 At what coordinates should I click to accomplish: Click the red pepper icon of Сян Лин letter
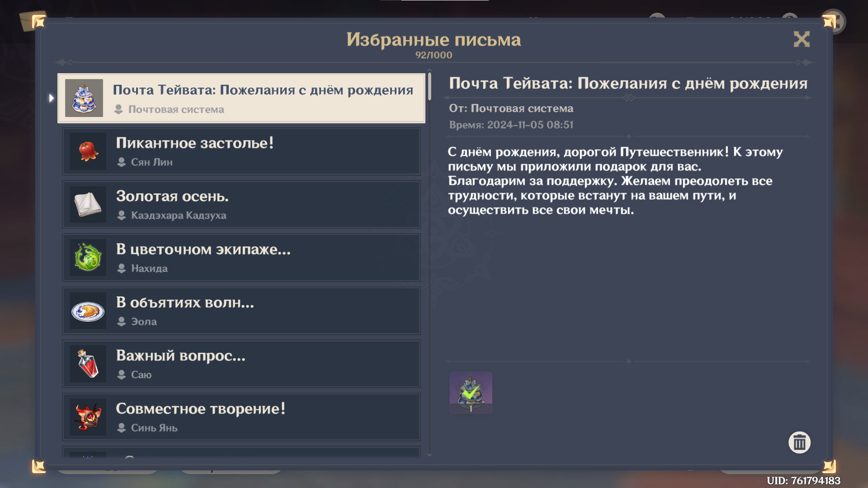tap(88, 151)
